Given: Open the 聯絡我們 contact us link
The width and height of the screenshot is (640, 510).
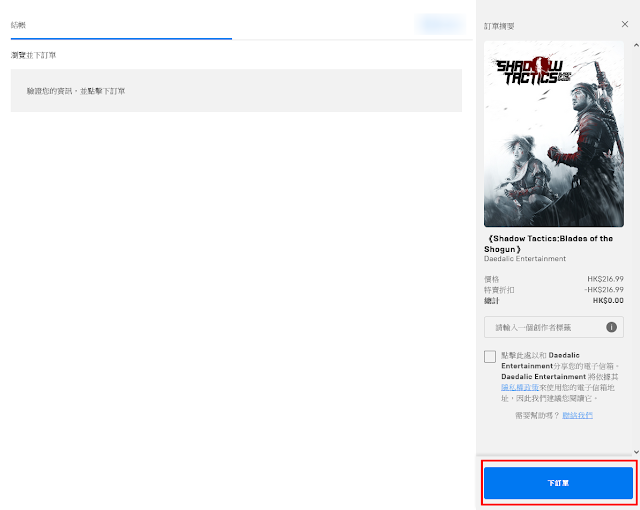Looking at the screenshot, I should click(577, 415).
